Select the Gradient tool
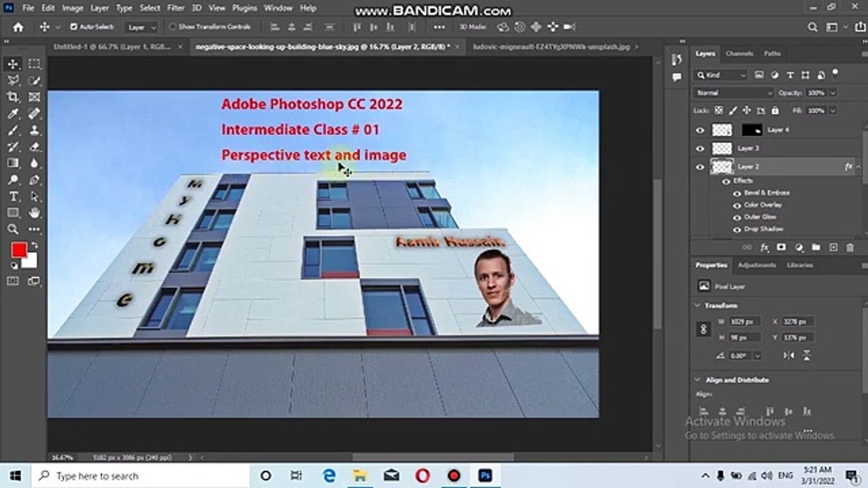This screenshot has width=868, height=488. pyautogui.click(x=13, y=163)
